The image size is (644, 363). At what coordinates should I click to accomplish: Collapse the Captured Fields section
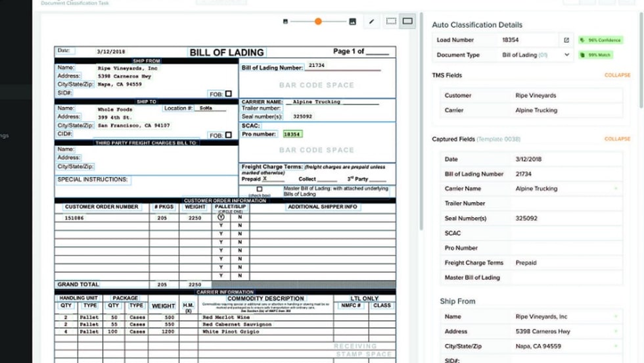tap(616, 139)
